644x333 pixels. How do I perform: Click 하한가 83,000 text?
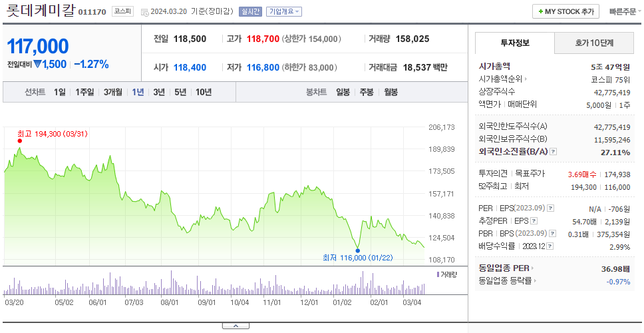[309, 67]
